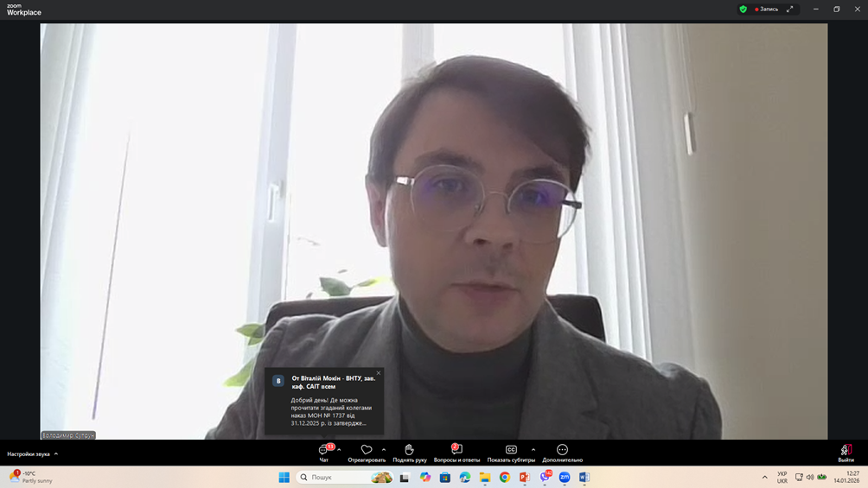Open the Windows Start menu

pyautogui.click(x=284, y=477)
